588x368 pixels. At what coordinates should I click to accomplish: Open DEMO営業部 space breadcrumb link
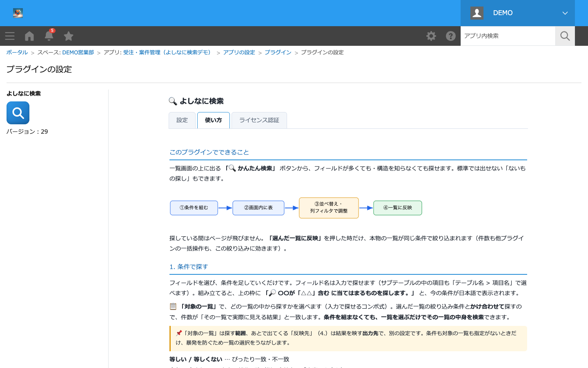[78, 52]
